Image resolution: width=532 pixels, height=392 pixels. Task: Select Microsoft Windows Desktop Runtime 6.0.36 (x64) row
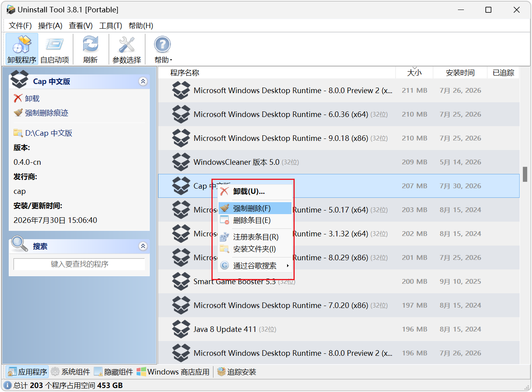[x=339, y=114]
